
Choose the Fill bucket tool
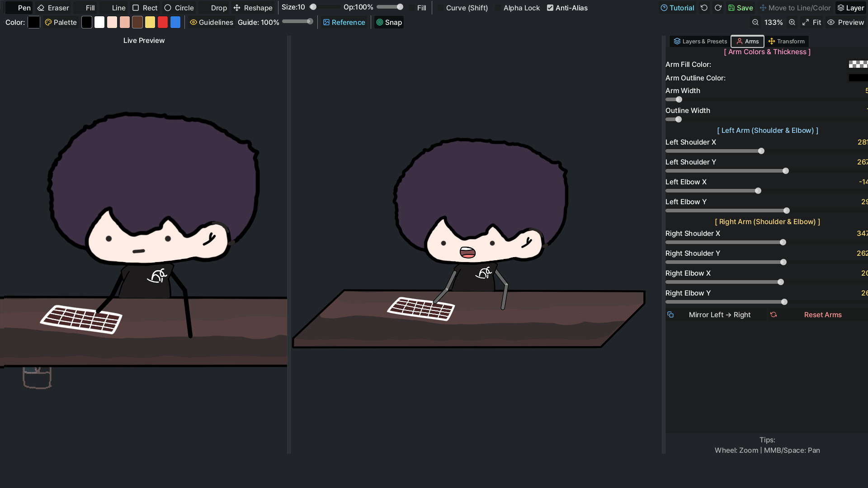(x=85, y=8)
